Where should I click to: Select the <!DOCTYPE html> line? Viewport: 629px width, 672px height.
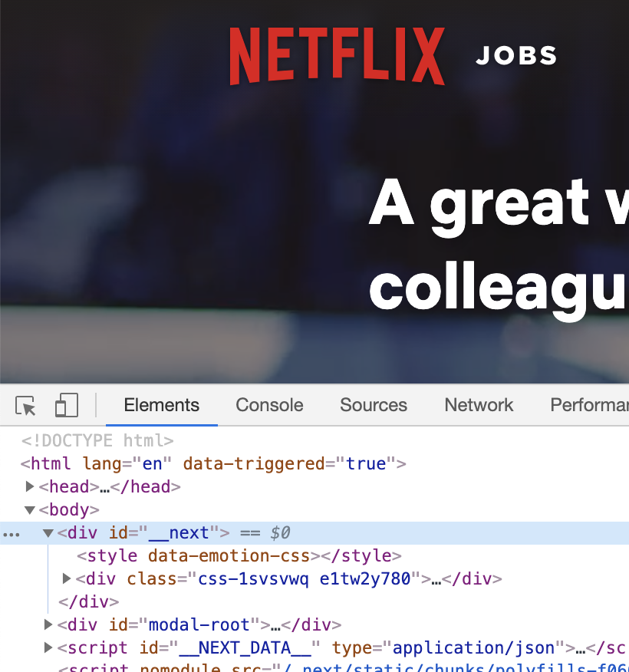[x=97, y=440]
